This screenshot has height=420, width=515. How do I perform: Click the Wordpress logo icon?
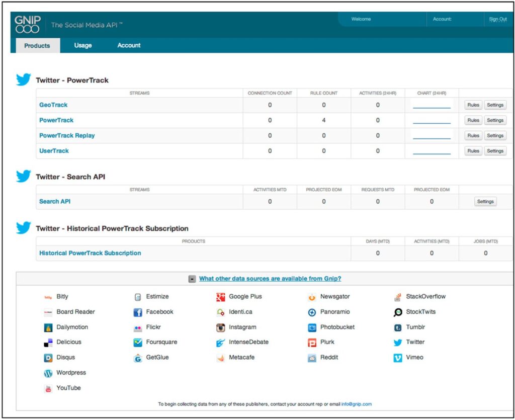coord(48,373)
